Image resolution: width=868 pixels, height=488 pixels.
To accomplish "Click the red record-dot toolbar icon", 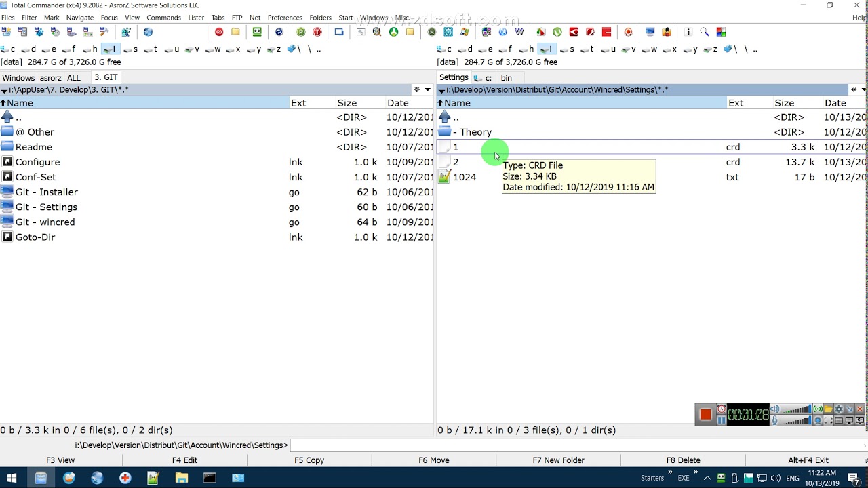I will (x=628, y=32).
